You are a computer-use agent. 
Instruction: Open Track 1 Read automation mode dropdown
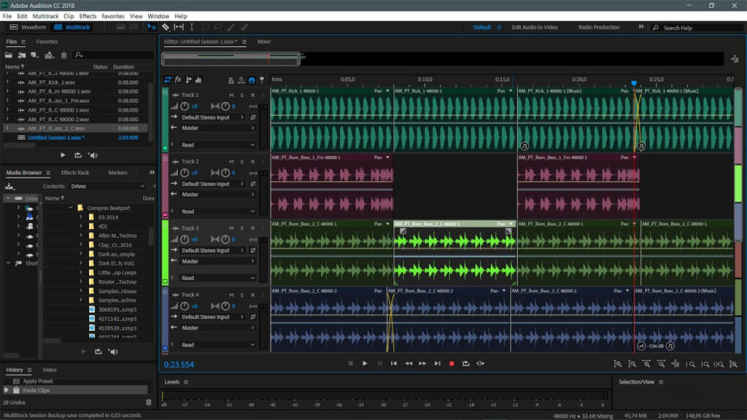[x=214, y=145]
